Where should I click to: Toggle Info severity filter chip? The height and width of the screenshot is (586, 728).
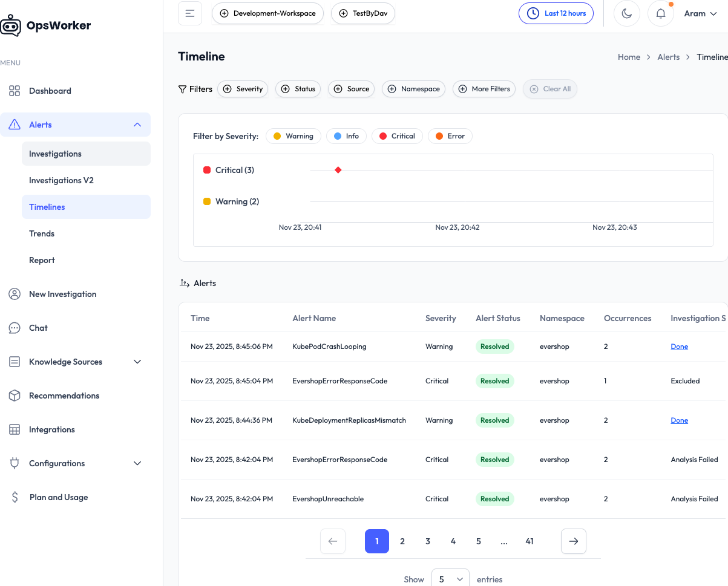pyautogui.click(x=346, y=136)
